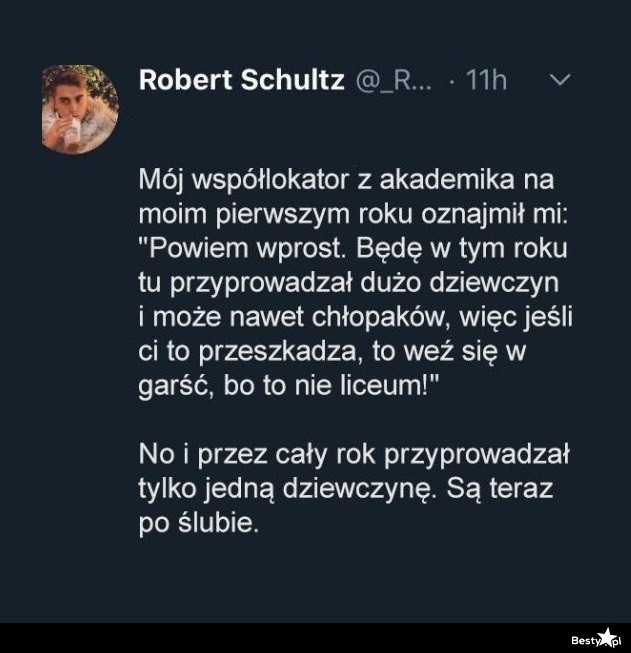
Task: Click the final words "po ślubie."
Action: (x=198, y=523)
